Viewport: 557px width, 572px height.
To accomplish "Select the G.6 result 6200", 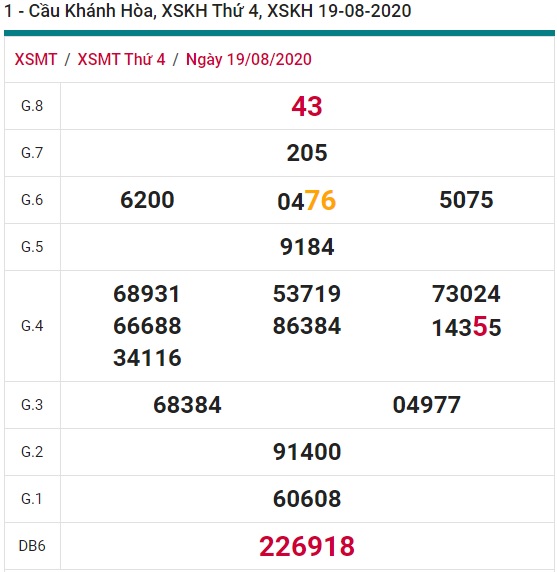I will pos(147,200).
